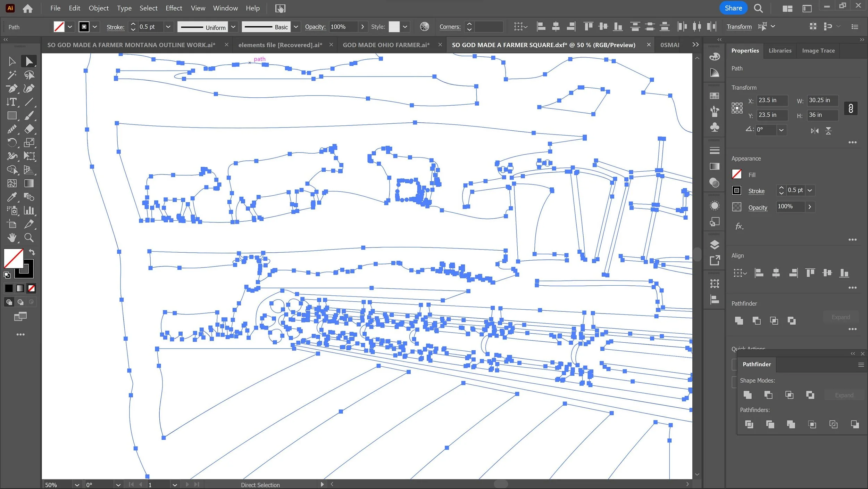Open the Transform panel link
Screen dimensions: 868x489
(739, 27)
